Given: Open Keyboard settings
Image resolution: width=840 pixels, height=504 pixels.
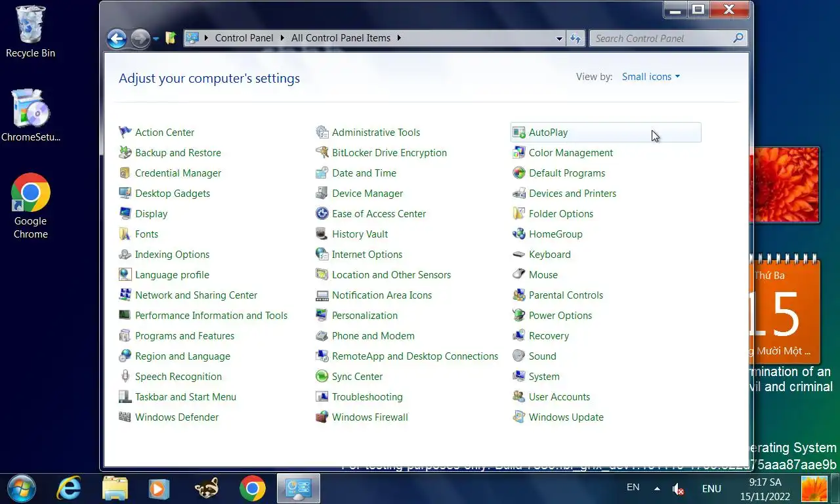Looking at the screenshot, I should 550,255.
